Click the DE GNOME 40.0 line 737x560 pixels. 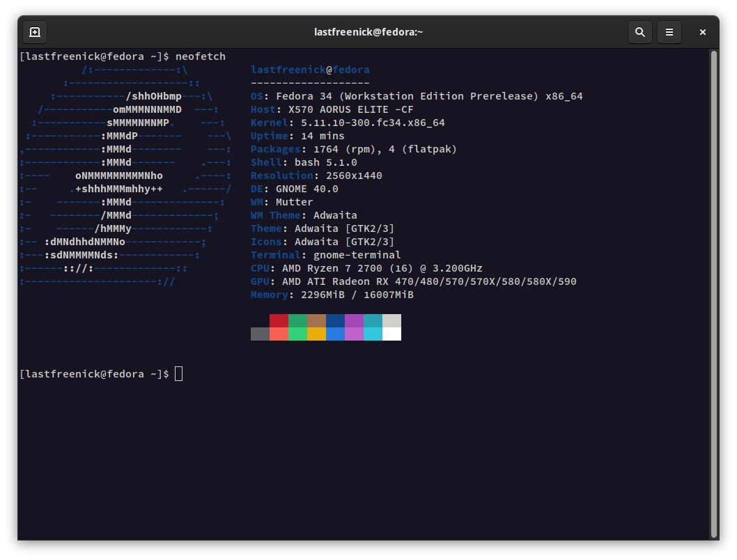tap(294, 189)
